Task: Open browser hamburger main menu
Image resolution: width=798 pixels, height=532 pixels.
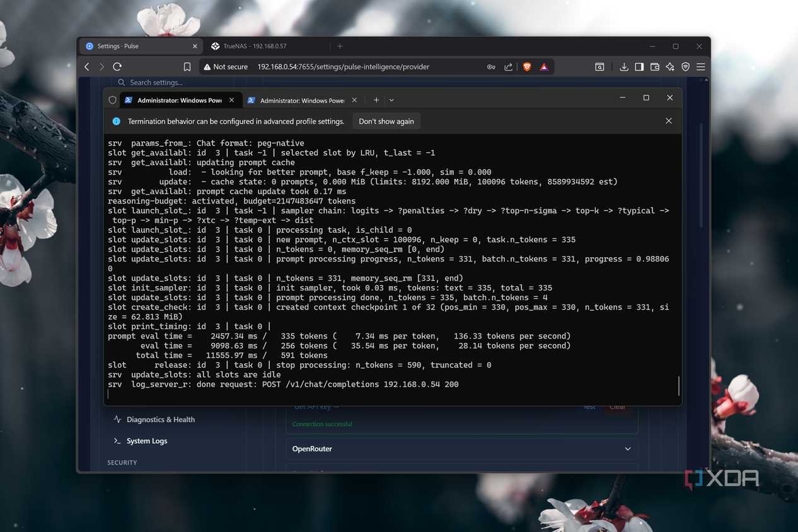Action: tap(700, 67)
